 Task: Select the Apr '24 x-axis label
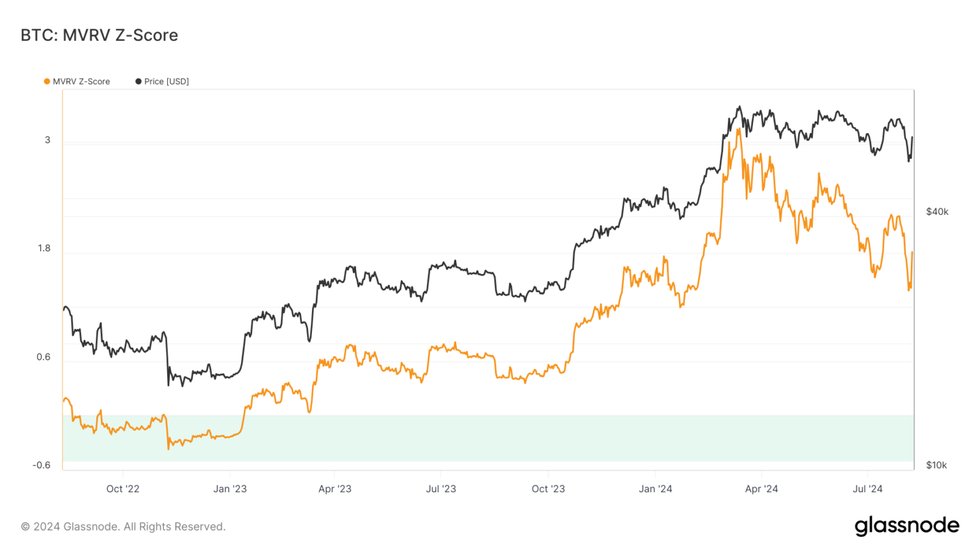click(x=761, y=489)
